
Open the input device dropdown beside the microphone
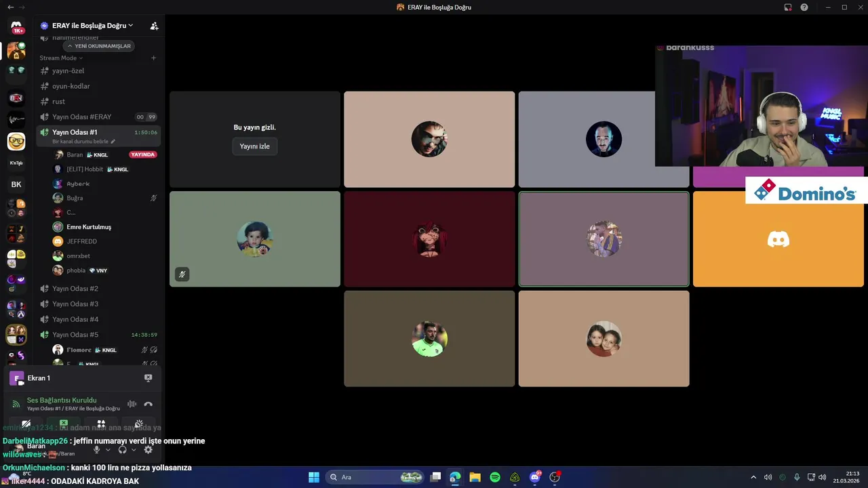[x=107, y=449]
